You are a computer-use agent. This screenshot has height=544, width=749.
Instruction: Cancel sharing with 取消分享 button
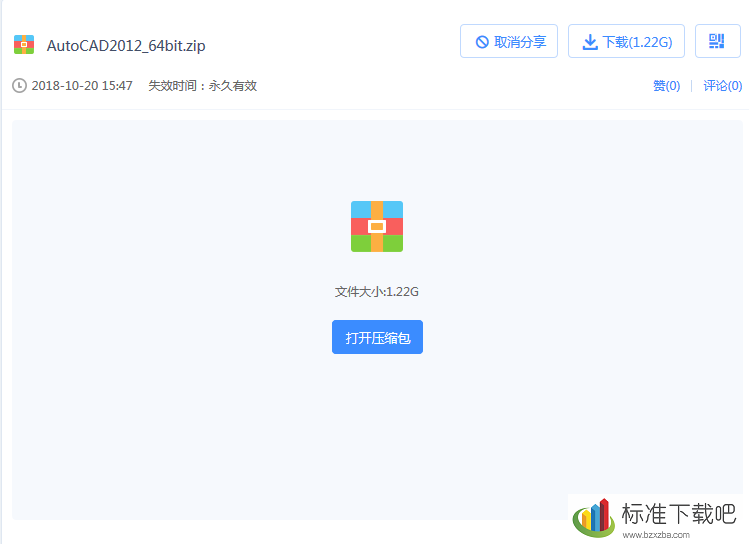coord(509,41)
